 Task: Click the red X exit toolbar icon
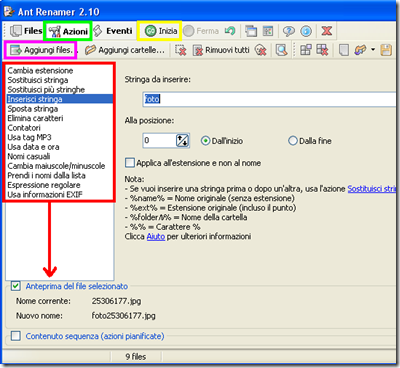pos(327,31)
